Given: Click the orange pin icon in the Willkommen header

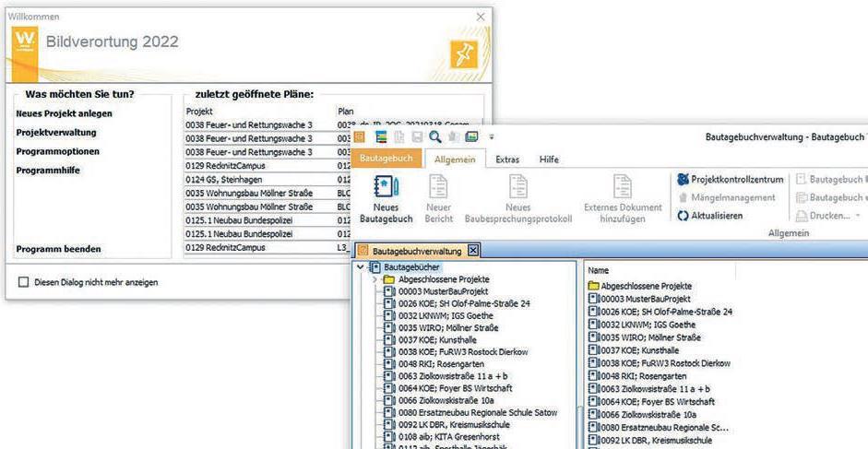Looking at the screenshot, I should click(x=463, y=54).
